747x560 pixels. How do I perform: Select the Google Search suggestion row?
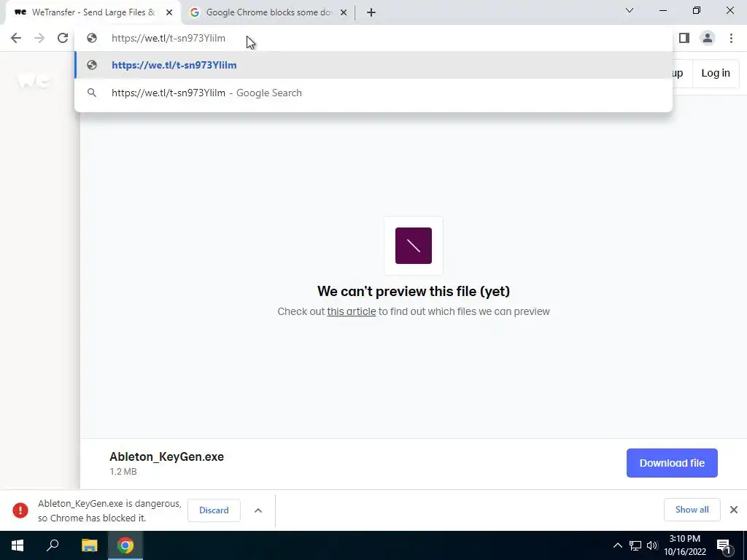click(373, 93)
